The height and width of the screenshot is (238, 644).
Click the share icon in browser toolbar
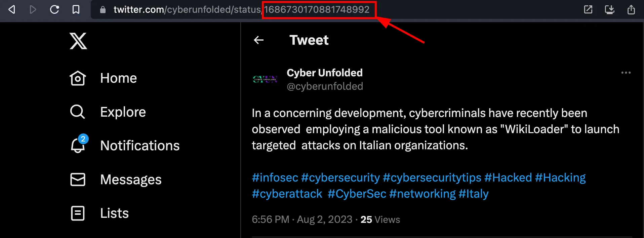coord(631,9)
